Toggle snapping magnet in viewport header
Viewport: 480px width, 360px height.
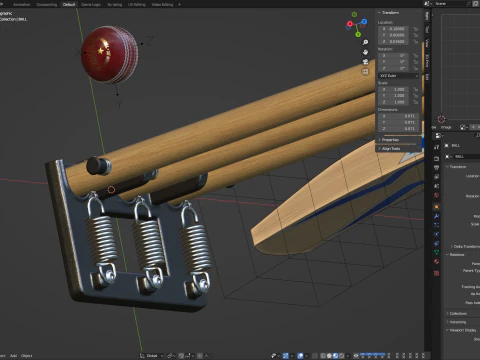(x=181, y=356)
